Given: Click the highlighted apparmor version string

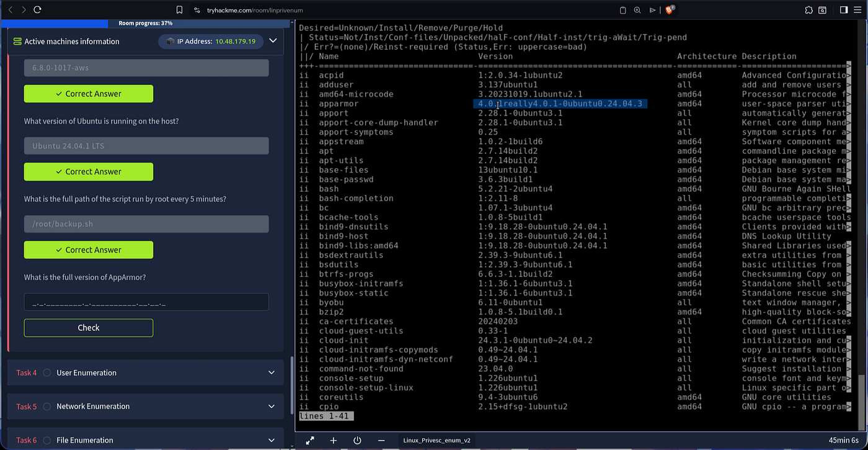Looking at the screenshot, I should [560, 104].
